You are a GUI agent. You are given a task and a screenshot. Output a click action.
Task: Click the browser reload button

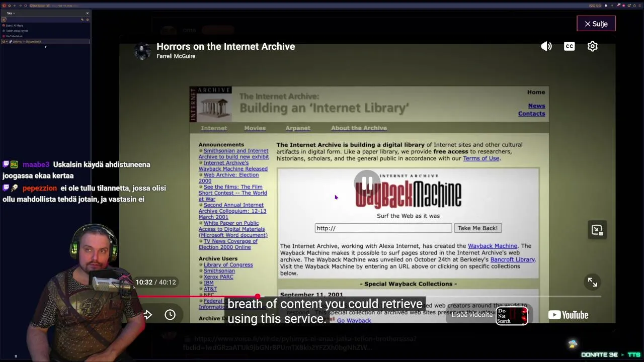click(26, 6)
